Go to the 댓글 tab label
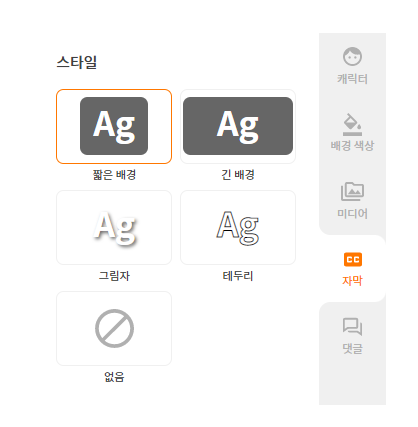 [352, 348]
